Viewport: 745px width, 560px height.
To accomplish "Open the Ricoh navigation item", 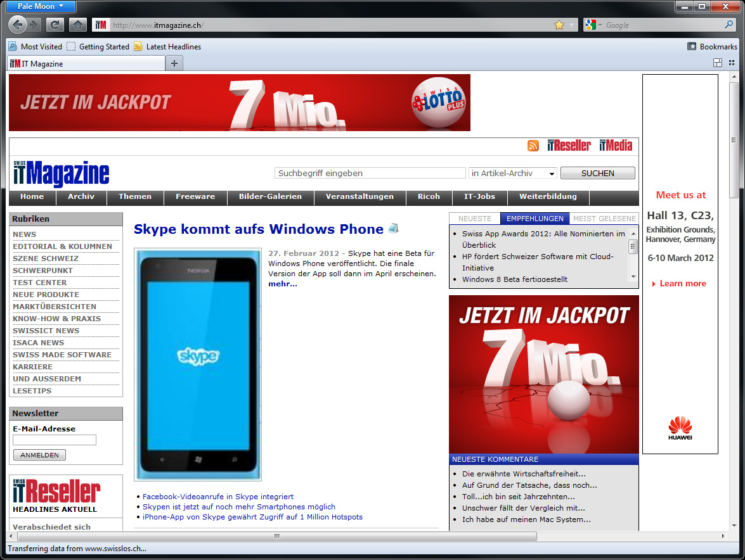I will pyautogui.click(x=429, y=196).
